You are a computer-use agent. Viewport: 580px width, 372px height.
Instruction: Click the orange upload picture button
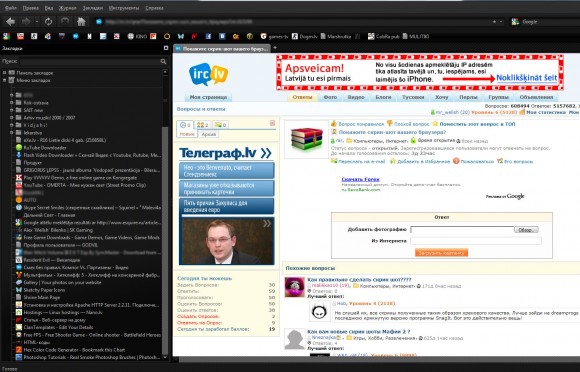coord(441,253)
